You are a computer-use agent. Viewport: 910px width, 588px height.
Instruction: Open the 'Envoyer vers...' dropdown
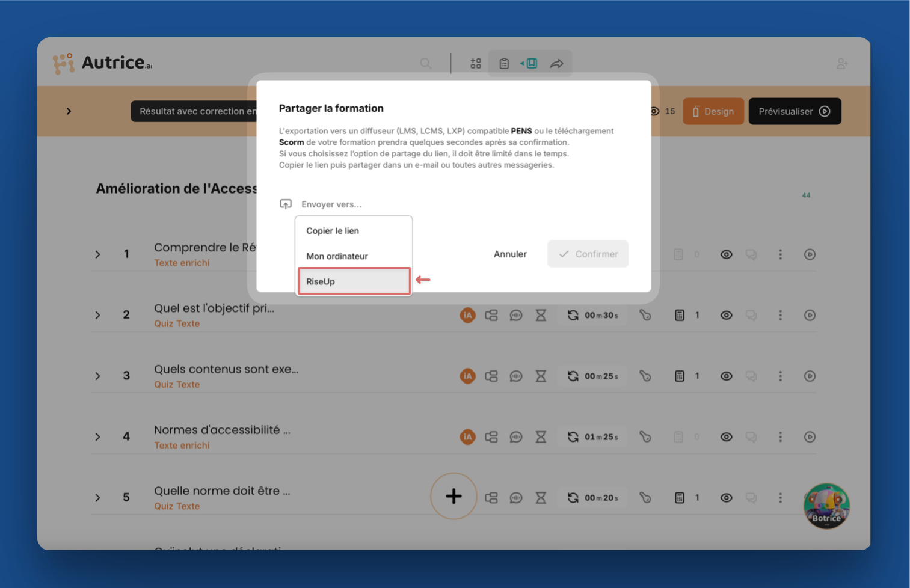click(x=331, y=204)
